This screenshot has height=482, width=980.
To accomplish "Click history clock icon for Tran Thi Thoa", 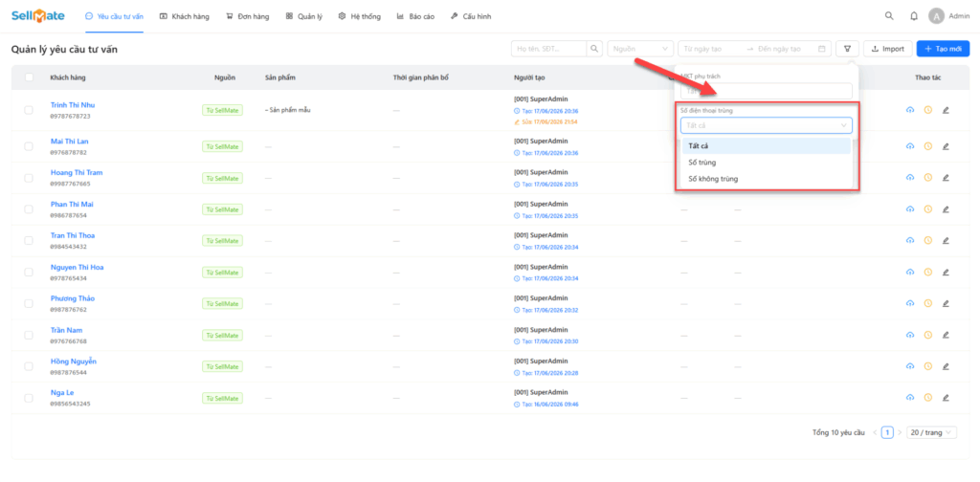I will [928, 240].
